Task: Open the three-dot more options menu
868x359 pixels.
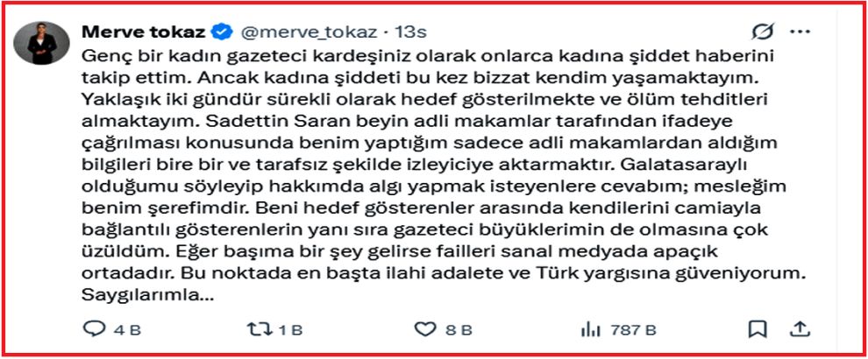Action: (x=800, y=32)
